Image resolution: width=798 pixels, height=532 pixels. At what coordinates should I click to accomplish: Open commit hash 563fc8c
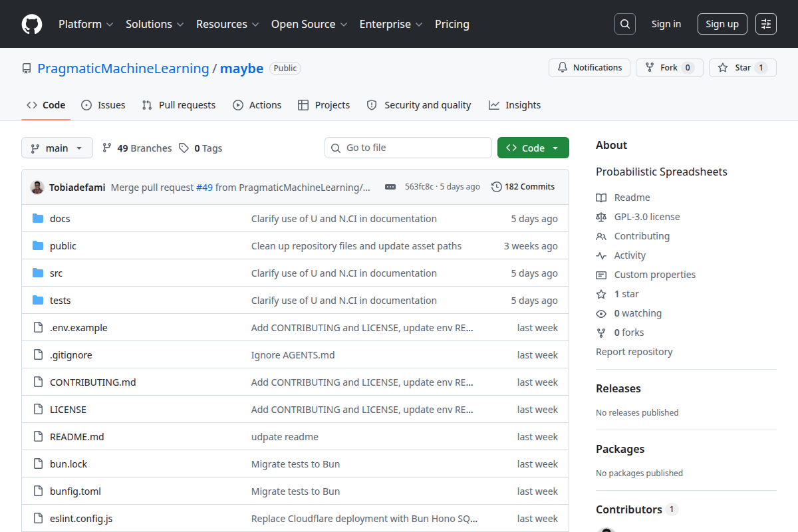(x=419, y=187)
